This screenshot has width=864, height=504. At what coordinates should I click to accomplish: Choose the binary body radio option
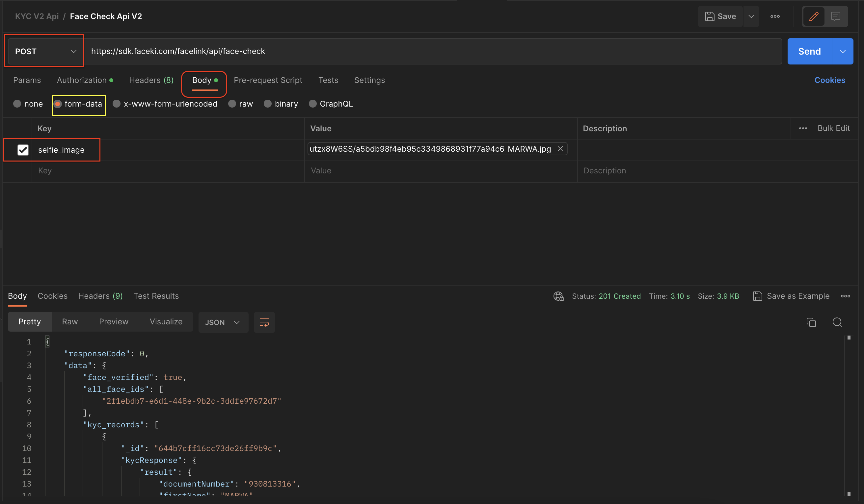click(x=268, y=104)
